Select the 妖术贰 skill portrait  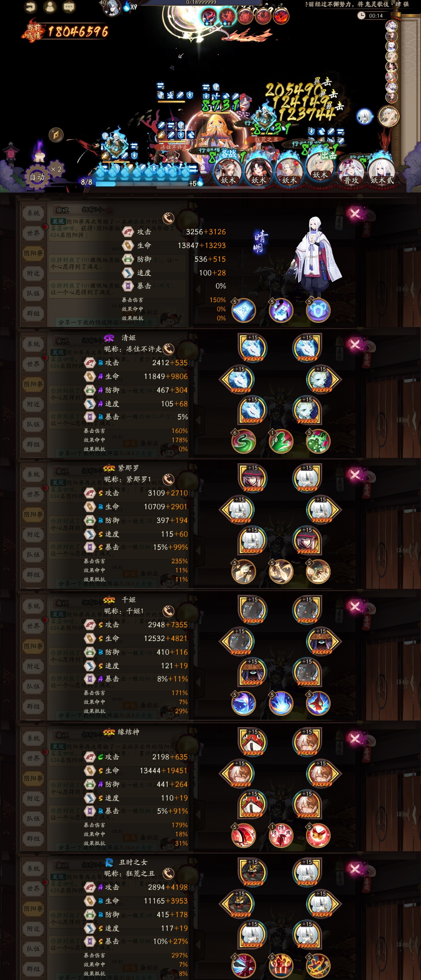point(382,172)
